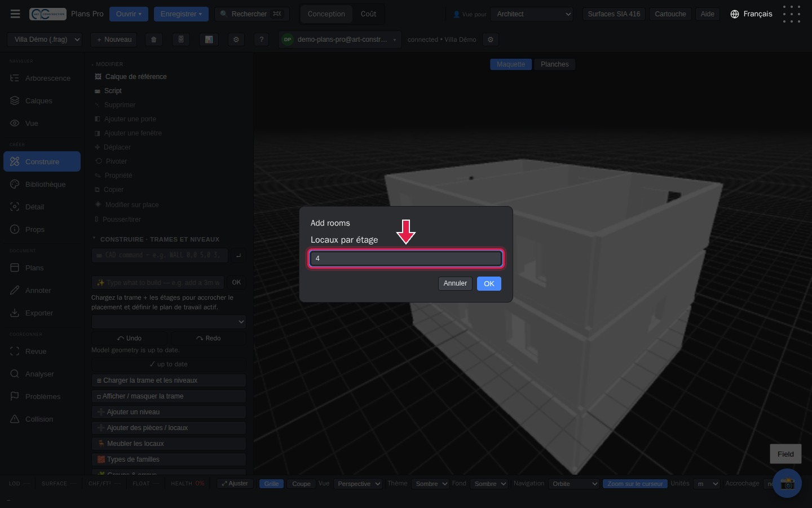This screenshot has height=508, width=812.
Task: Click the Locaux par étage input field
Action: [406, 259]
